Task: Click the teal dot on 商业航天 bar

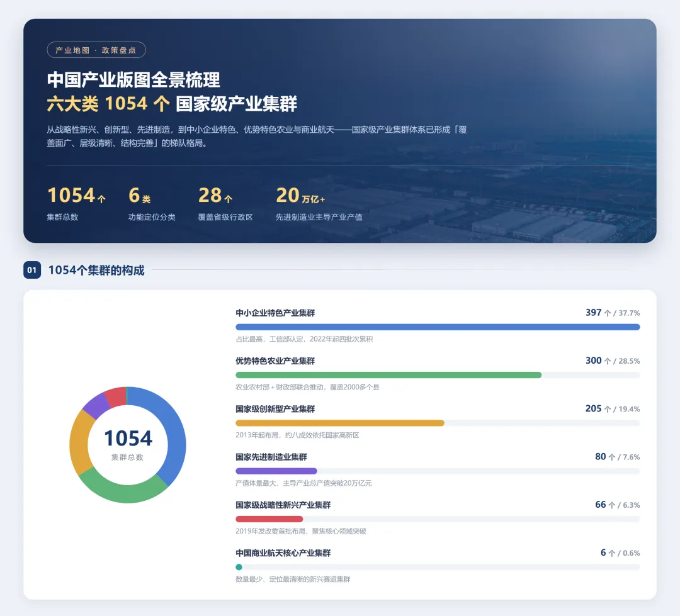Action: pos(239,568)
